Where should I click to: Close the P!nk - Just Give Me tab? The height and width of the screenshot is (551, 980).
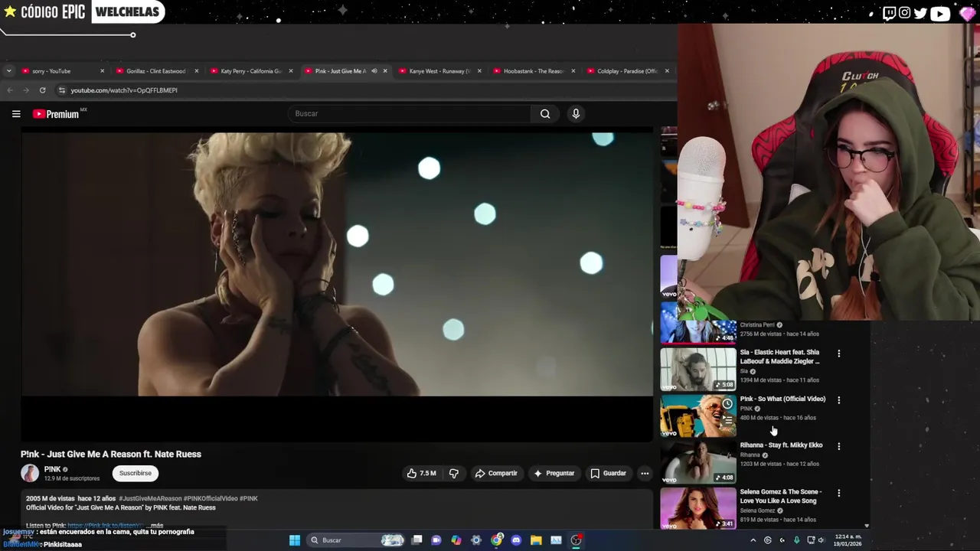point(384,71)
